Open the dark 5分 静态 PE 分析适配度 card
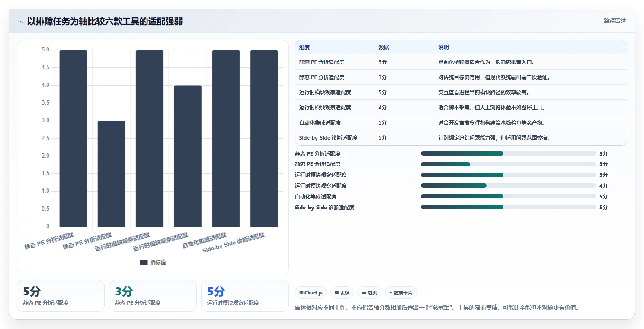 coord(61,296)
